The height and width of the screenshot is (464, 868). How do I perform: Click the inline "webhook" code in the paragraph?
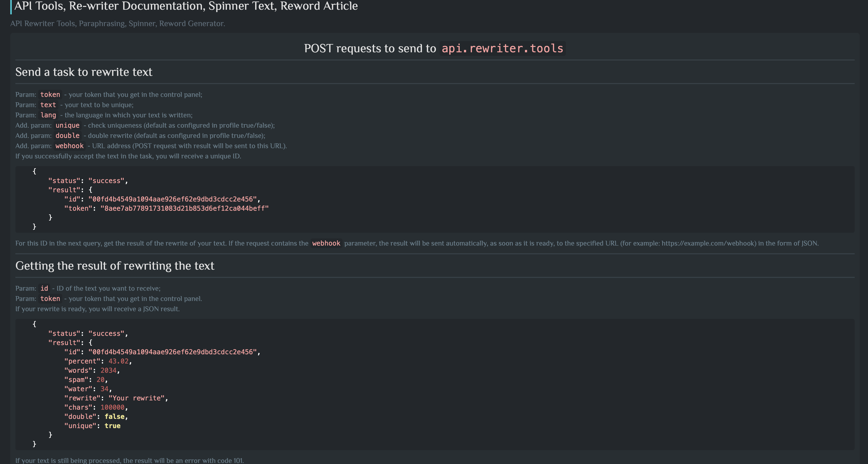pyautogui.click(x=326, y=243)
